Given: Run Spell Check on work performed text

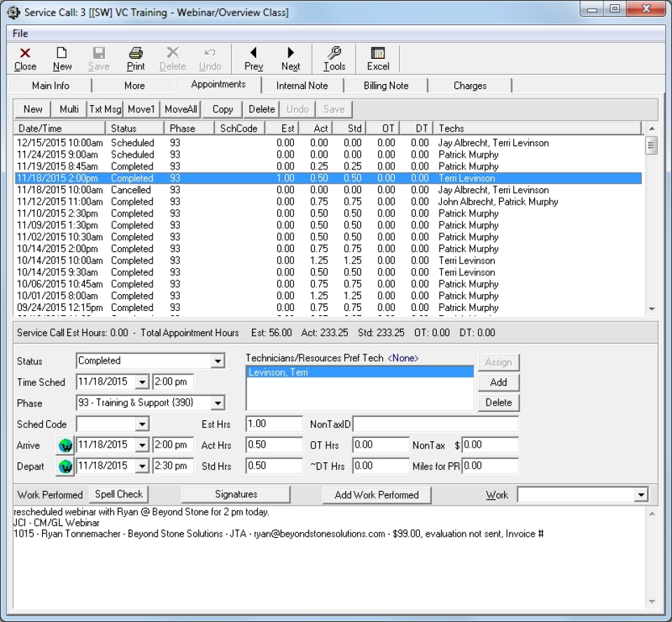Looking at the screenshot, I should pyautogui.click(x=118, y=494).
